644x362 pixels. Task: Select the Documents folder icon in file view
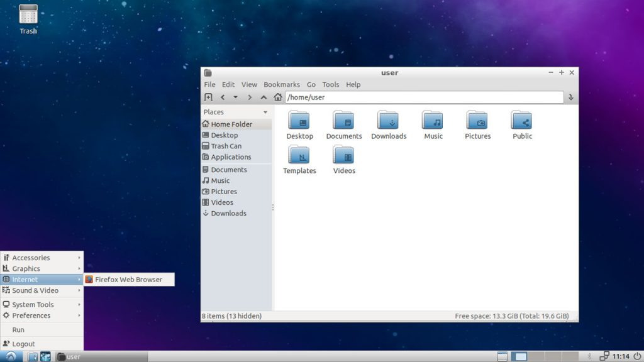click(x=344, y=120)
